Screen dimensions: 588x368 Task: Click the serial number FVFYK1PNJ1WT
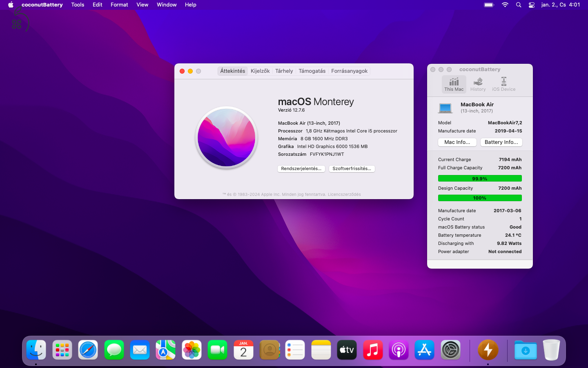[x=327, y=155]
